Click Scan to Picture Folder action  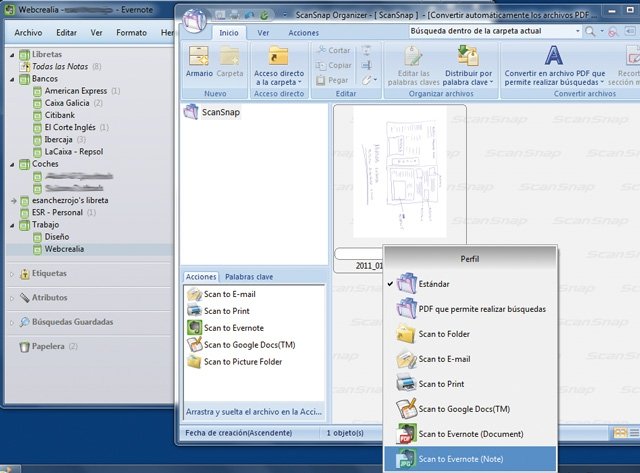pos(235,362)
